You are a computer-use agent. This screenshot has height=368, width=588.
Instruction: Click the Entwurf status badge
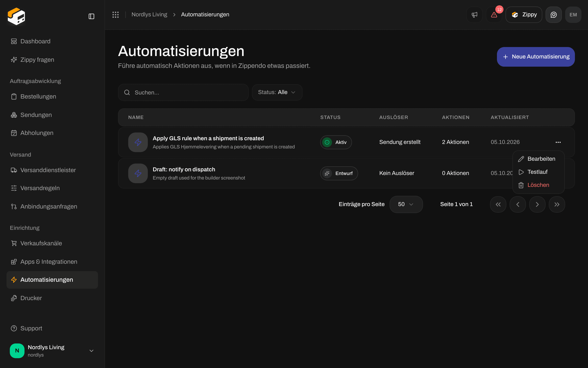pos(339,173)
